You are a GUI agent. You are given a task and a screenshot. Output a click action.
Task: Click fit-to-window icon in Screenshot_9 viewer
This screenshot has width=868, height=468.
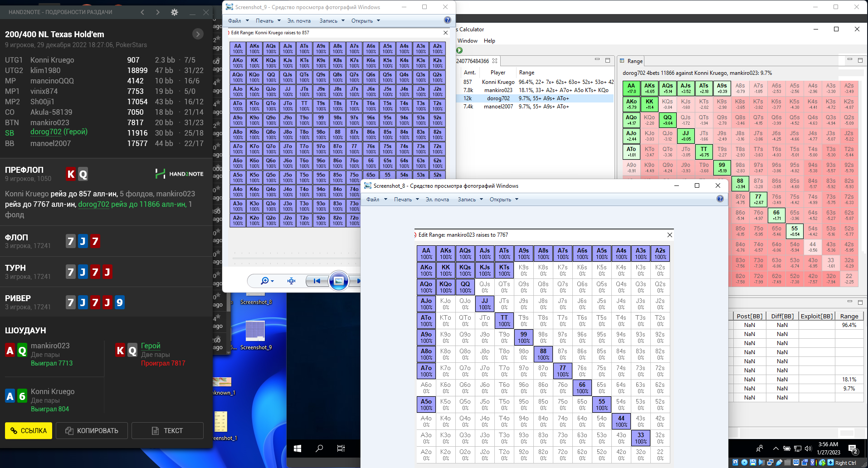(292, 281)
